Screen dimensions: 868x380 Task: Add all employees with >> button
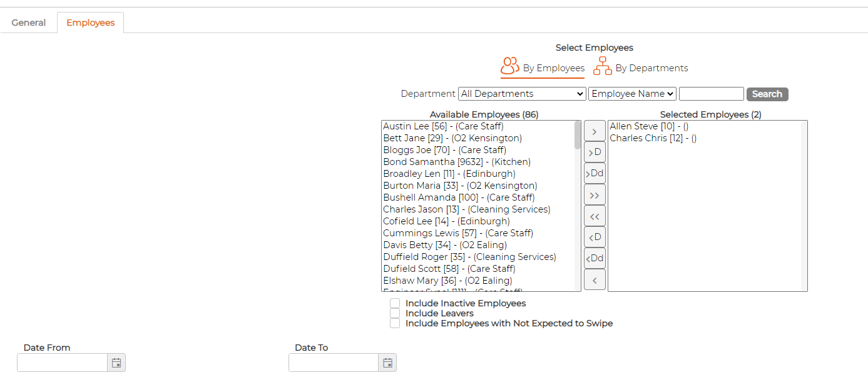[595, 195]
